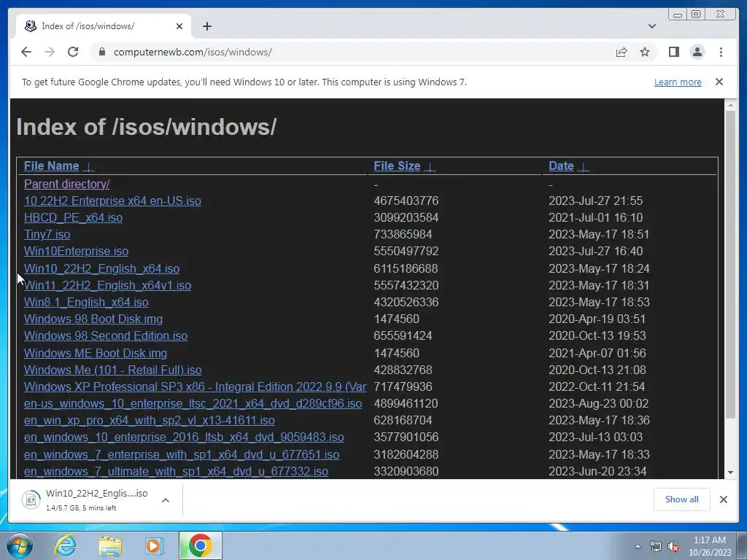The width and height of the screenshot is (747, 560).
Task: Click the Chrome taskbar button
Action: click(201, 545)
